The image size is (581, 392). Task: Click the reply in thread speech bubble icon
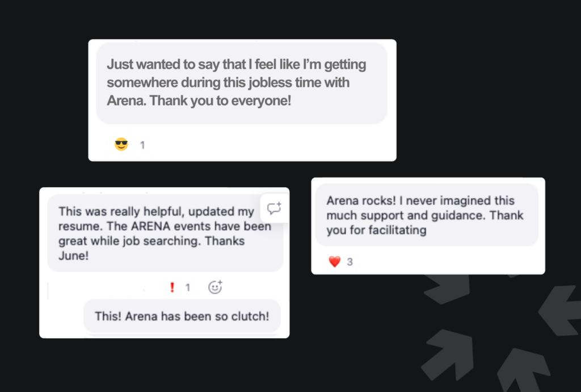[274, 208]
